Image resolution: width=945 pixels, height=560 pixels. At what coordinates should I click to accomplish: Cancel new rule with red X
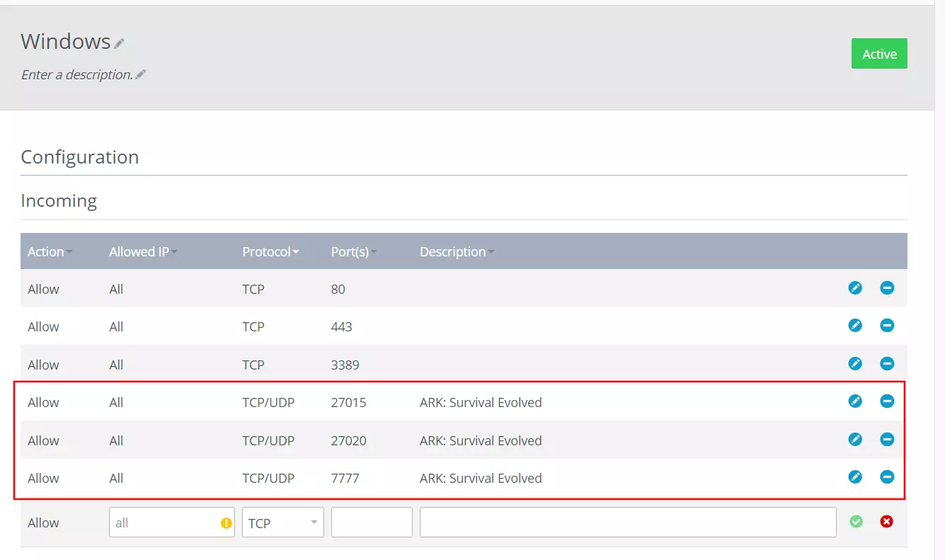coord(886,522)
